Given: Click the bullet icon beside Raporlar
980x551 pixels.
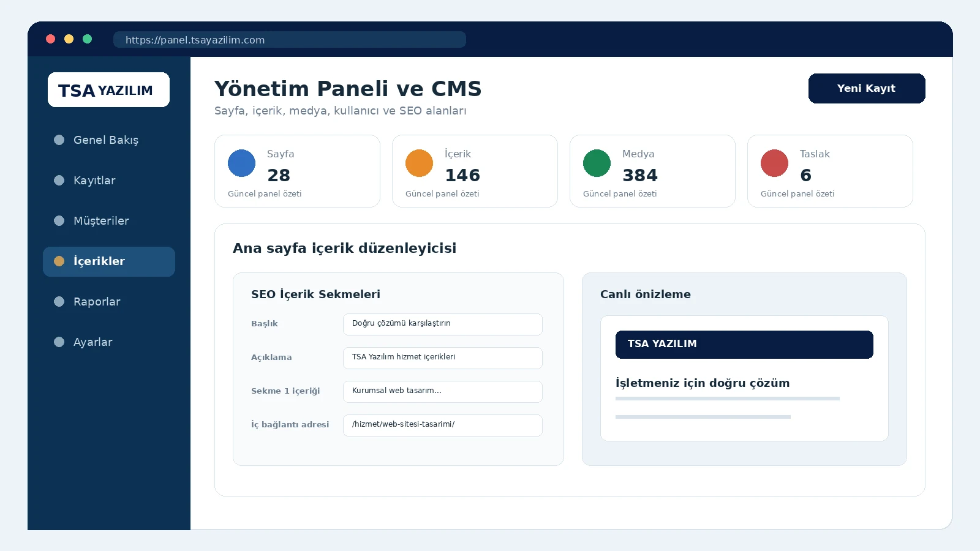Looking at the screenshot, I should [x=59, y=301].
